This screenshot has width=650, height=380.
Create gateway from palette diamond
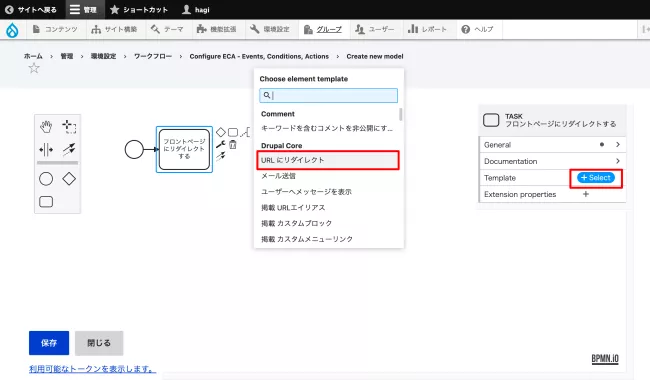pyautogui.click(x=69, y=179)
